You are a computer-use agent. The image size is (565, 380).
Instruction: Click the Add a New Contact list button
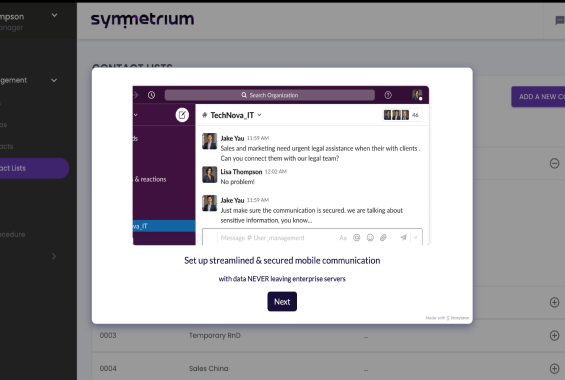pyautogui.click(x=538, y=97)
